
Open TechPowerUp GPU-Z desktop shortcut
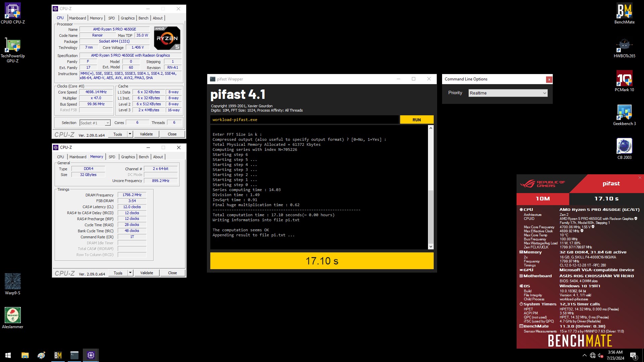point(13,50)
